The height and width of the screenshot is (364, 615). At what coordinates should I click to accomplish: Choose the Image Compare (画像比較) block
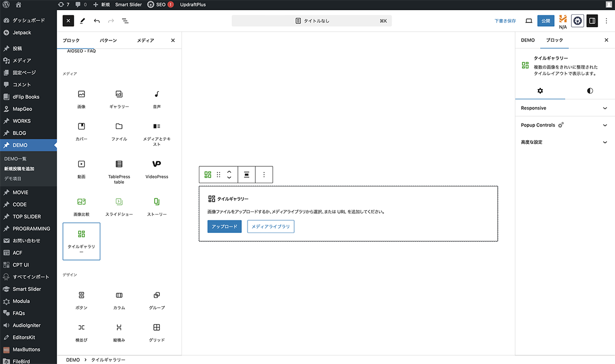[81, 206]
